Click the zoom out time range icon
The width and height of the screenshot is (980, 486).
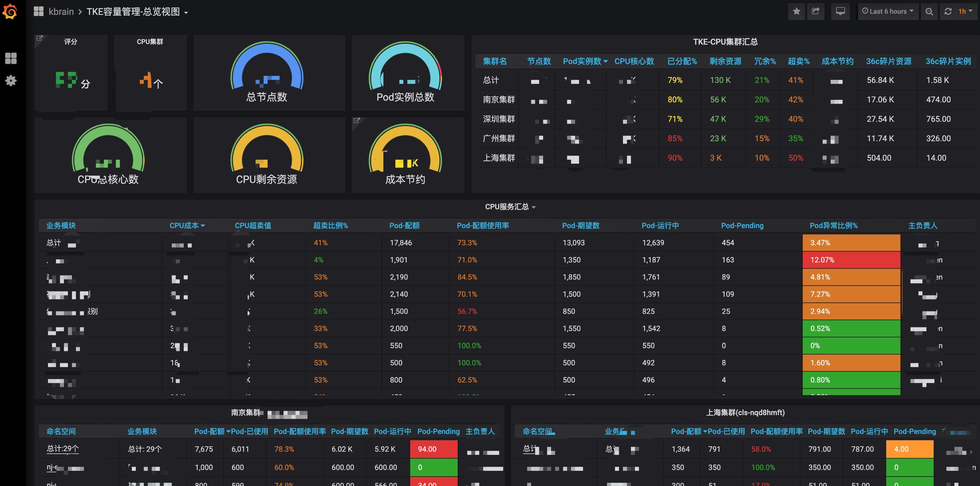(929, 12)
